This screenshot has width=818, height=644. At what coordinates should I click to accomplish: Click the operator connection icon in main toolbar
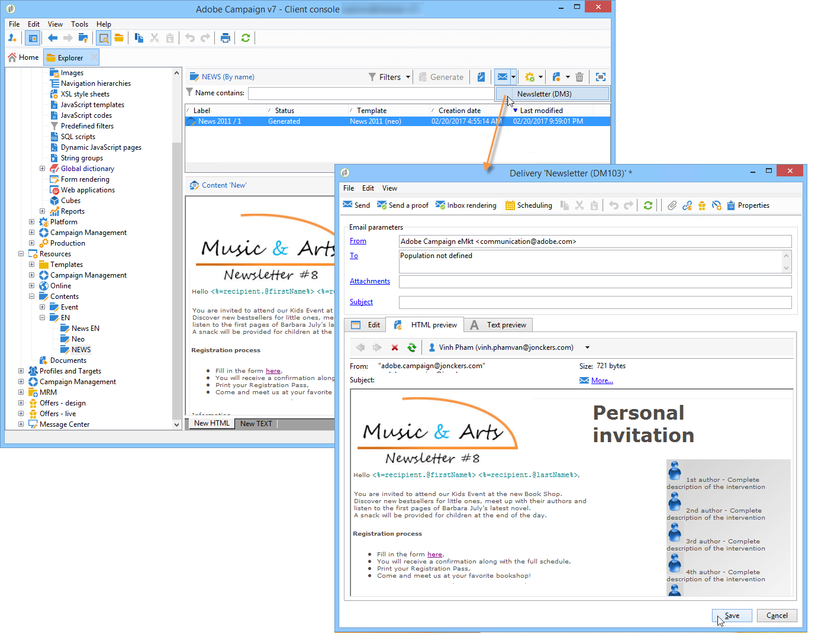(x=12, y=38)
